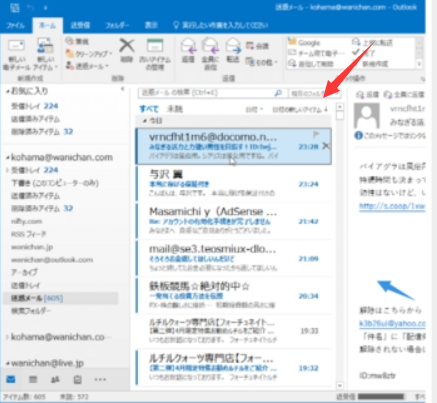
Task: Open the nifty.com folder
Action: coord(27,221)
